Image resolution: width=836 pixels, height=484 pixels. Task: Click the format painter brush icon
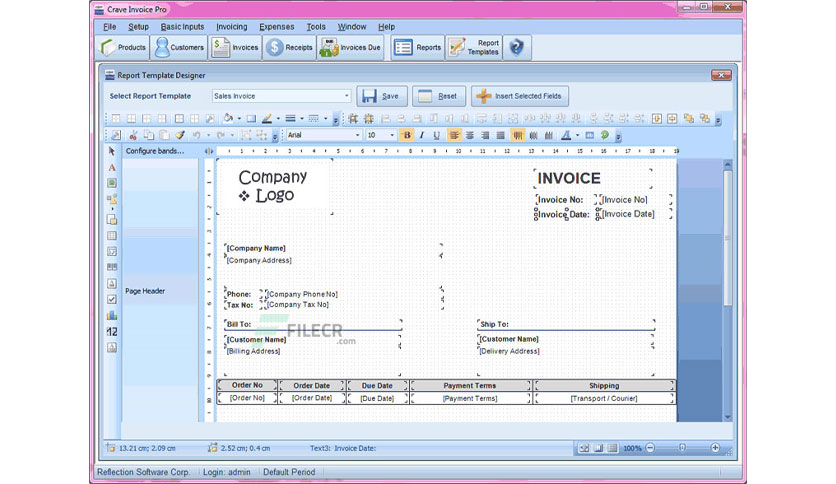point(180,135)
